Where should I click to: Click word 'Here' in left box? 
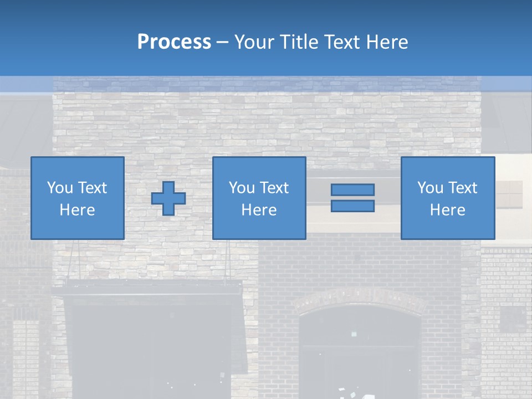pos(77,210)
